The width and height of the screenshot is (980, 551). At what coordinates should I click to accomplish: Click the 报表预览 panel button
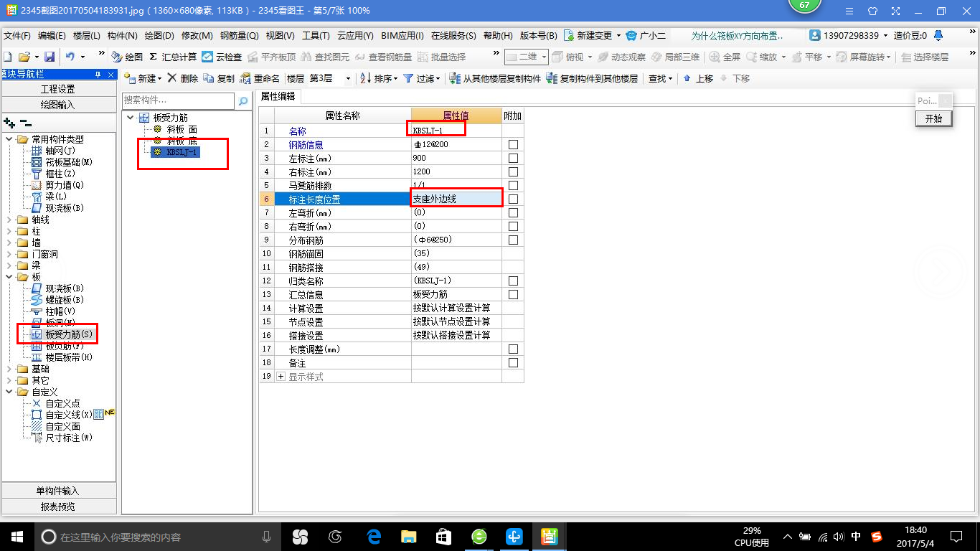point(57,507)
